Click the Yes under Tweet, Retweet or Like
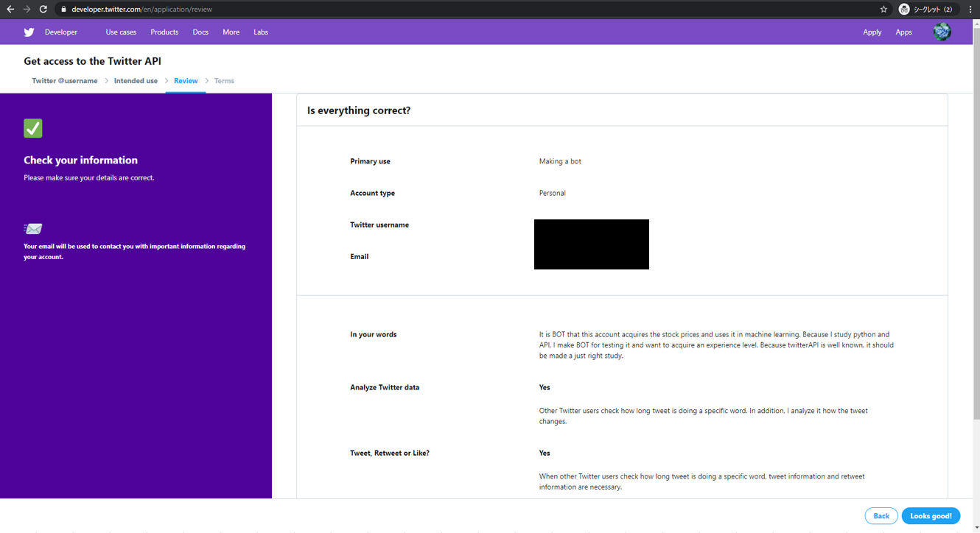The width and height of the screenshot is (980, 533). (x=545, y=453)
